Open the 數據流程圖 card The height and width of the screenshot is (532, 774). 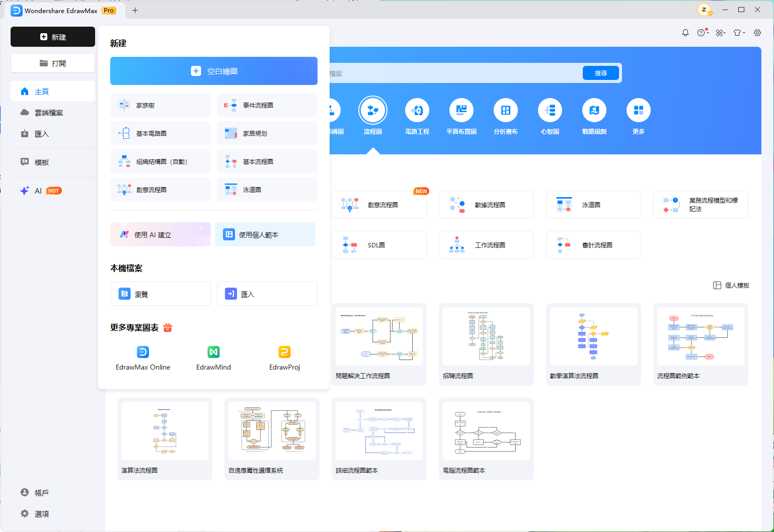click(486, 205)
